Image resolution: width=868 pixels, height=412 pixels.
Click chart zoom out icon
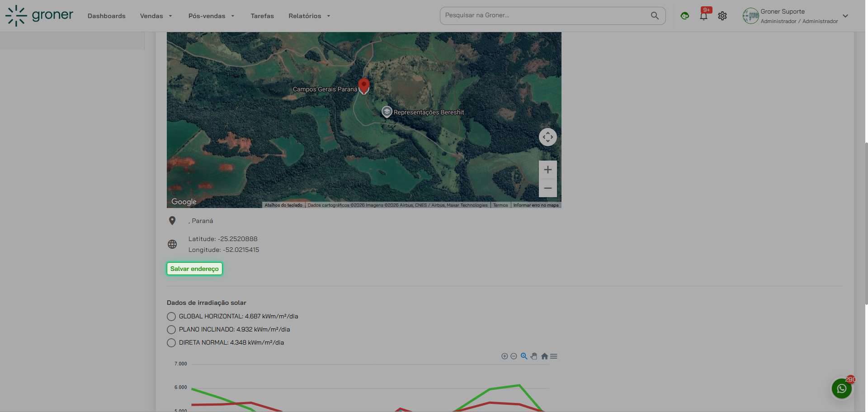514,356
